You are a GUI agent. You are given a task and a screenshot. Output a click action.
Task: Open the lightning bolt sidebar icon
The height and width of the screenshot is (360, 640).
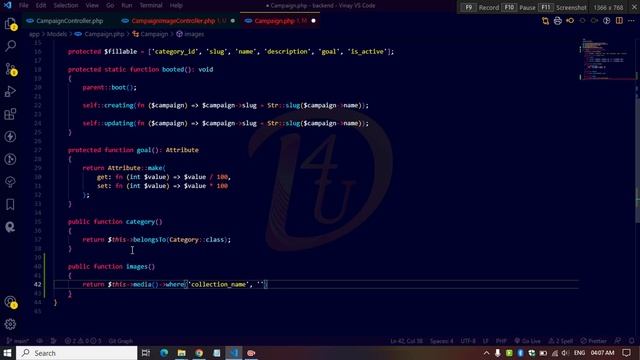tap(10, 136)
